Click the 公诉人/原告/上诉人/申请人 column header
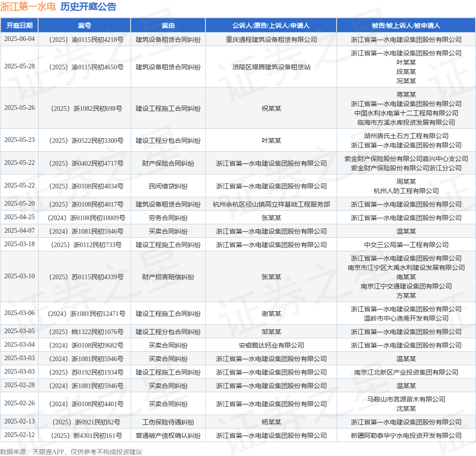 pyautogui.click(x=271, y=26)
